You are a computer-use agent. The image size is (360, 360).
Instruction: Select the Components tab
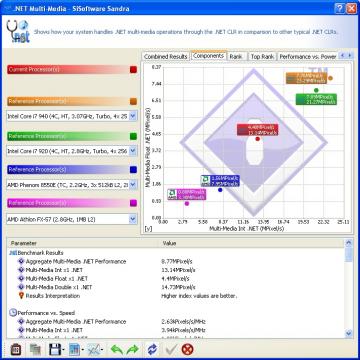click(x=208, y=56)
